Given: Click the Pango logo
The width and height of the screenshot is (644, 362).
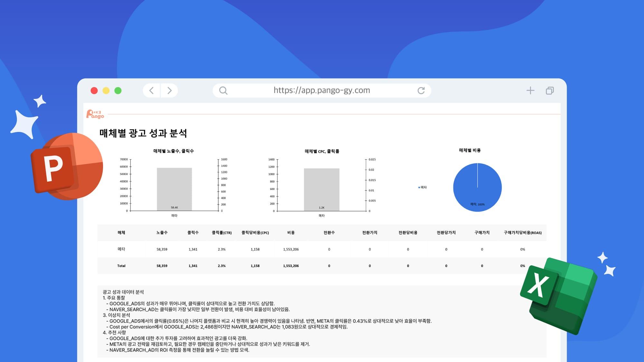Looking at the screenshot, I should [95, 114].
